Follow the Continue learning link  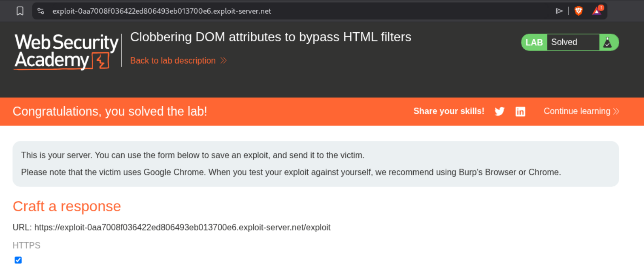coord(577,111)
